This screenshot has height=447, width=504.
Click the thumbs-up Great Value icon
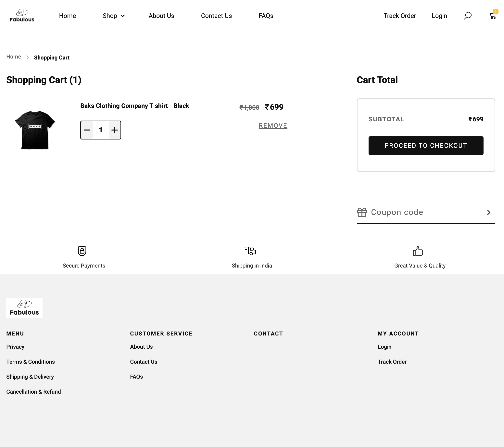(x=418, y=251)
